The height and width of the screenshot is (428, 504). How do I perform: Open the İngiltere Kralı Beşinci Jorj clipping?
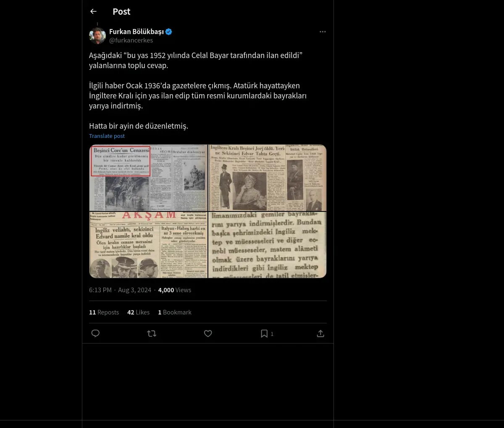268,178
